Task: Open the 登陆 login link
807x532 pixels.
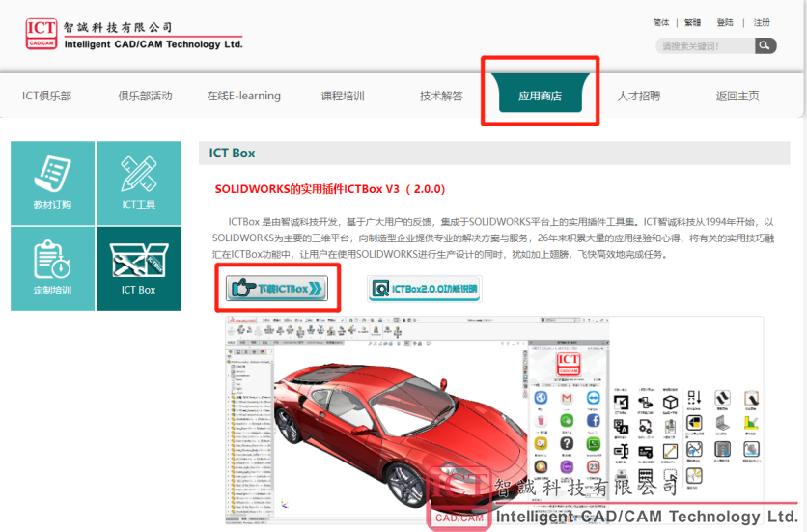Action: pos(725,22)
